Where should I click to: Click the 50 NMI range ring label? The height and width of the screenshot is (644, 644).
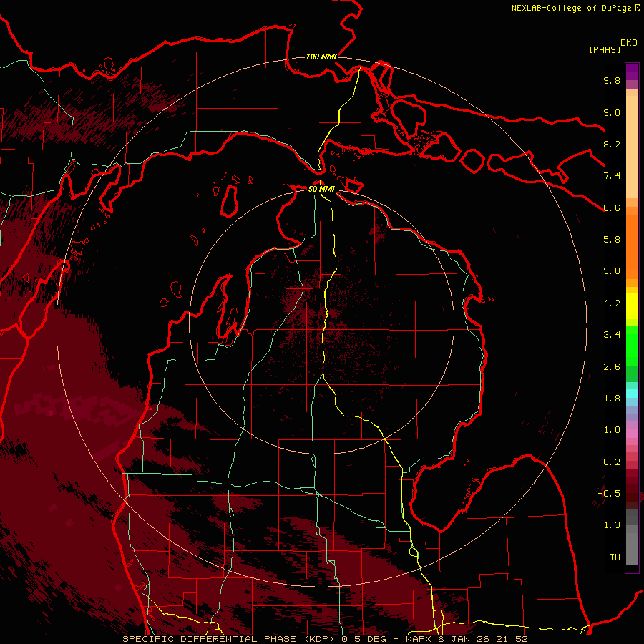[321, 189]
